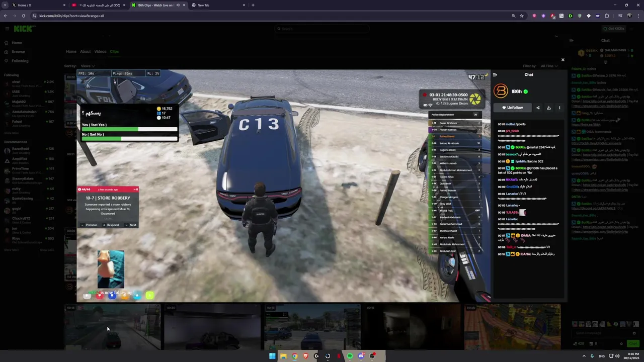Image resolution: width=644 pixels, height=362 pixels.
Task: Open recommended channel Amplified
Action: click(x=29, y=160)
